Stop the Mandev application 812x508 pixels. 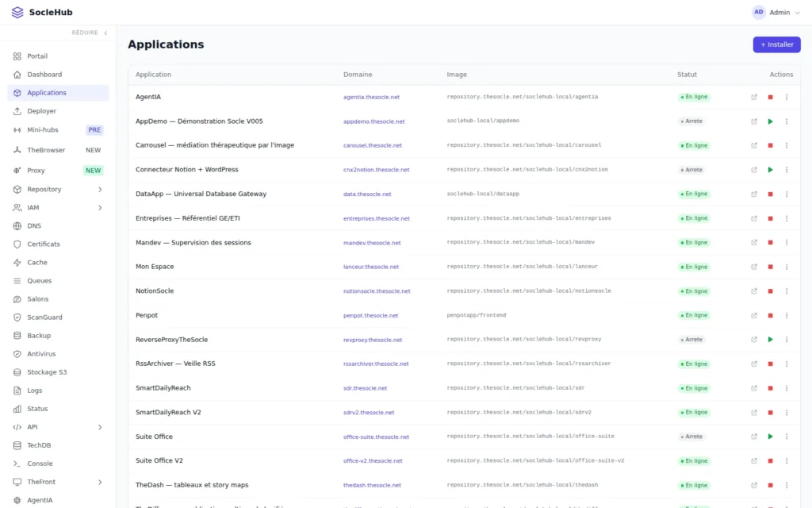tap(770, 243)
